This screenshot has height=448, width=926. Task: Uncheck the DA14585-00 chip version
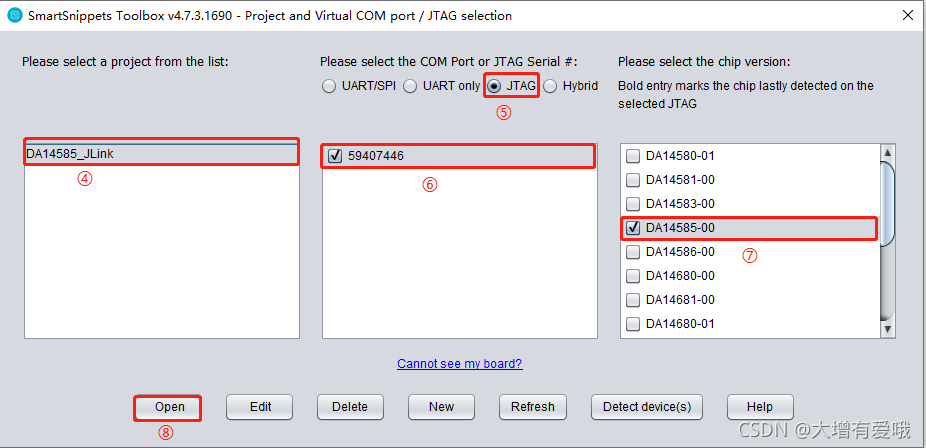coord(632,228)
